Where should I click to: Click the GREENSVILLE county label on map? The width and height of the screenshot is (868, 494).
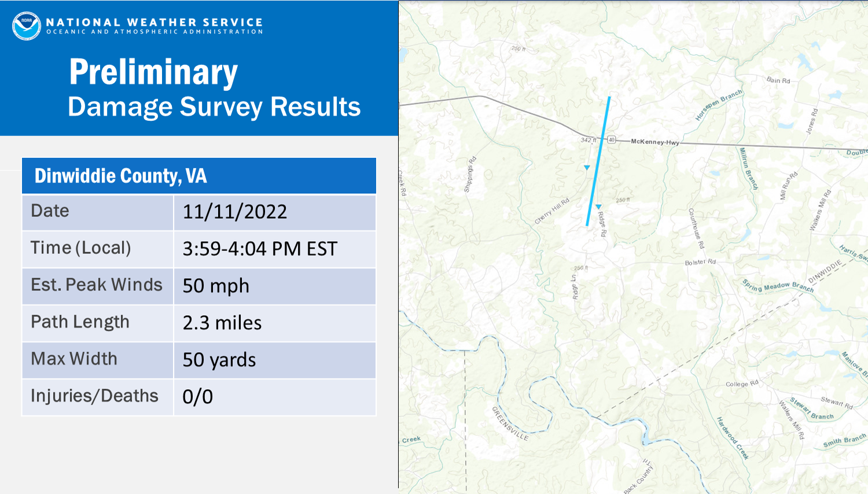510,423
